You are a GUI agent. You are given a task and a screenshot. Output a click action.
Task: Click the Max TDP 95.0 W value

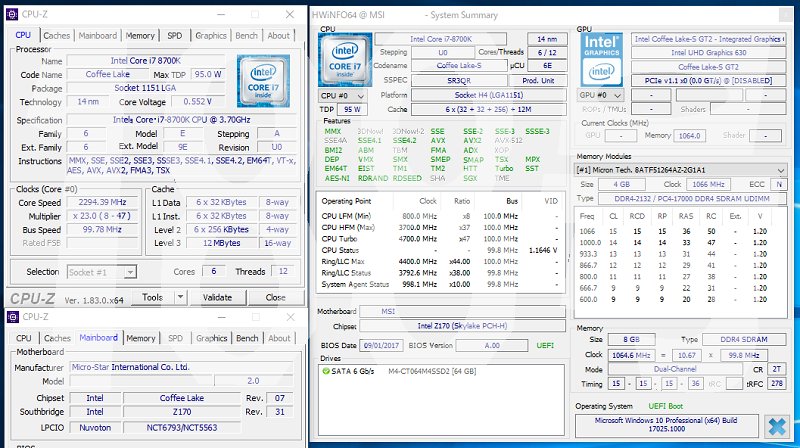pyautogui.click(x=208, y=74)
